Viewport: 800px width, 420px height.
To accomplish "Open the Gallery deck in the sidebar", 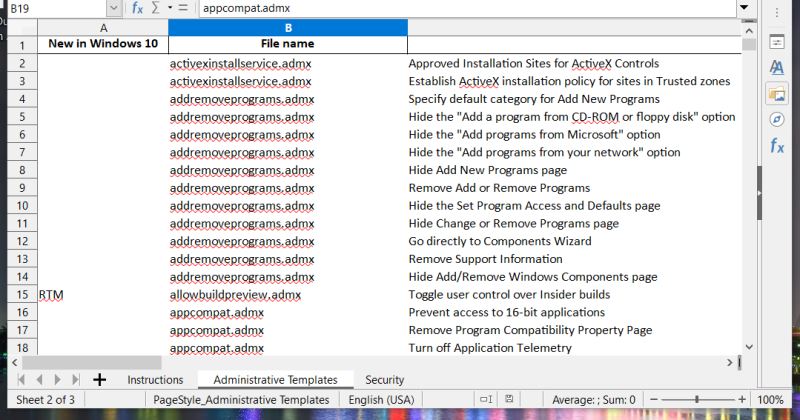I will click(777, 94).
